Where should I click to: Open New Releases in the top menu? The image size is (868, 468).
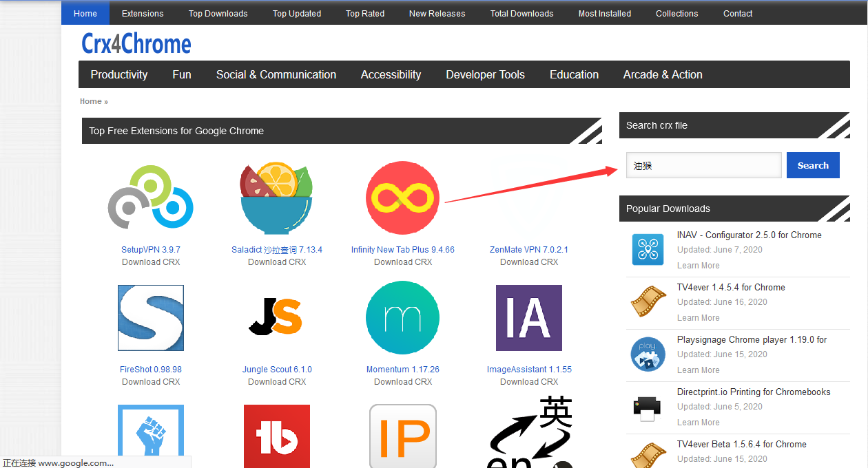(437, 13)
